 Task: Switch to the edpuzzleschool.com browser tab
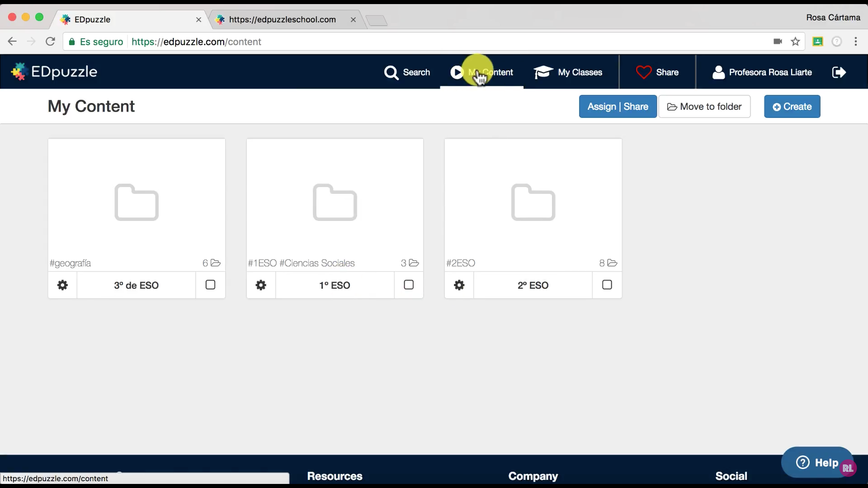tap(282, 19)
